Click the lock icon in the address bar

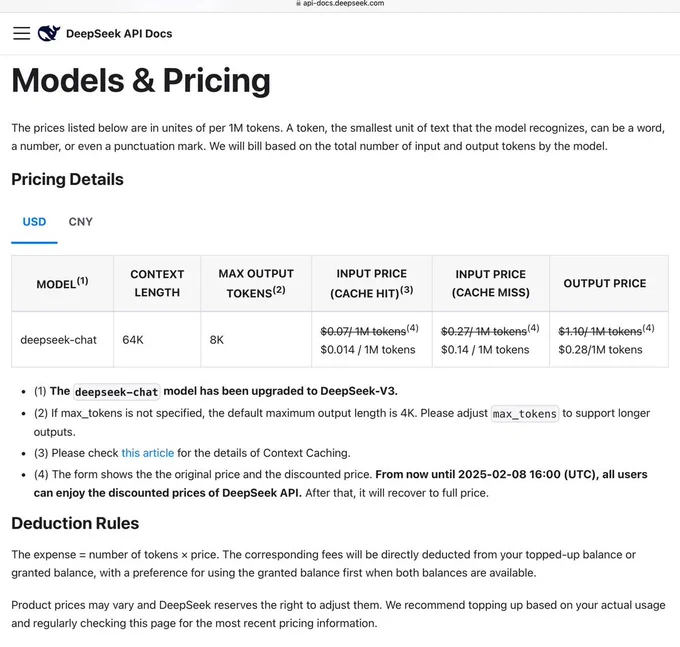[298, 3]
